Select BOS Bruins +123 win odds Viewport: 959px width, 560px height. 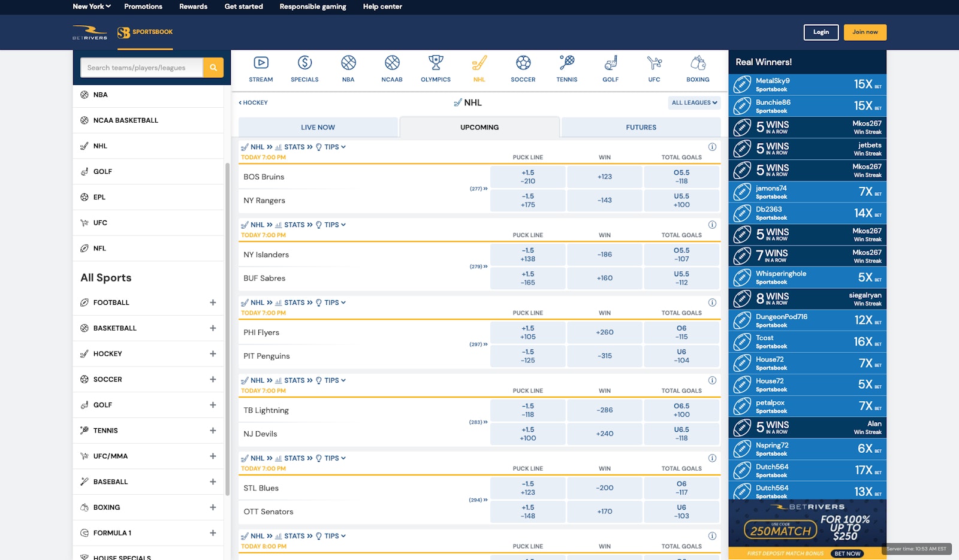(x=604, y=177)
